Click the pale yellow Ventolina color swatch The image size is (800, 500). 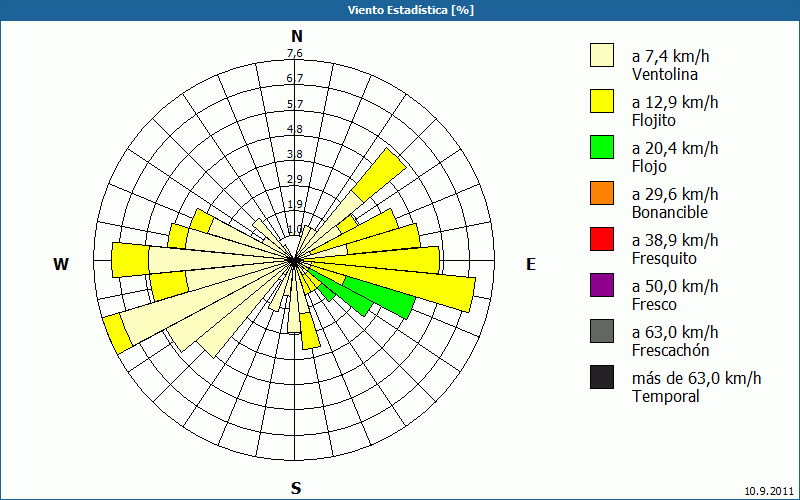602,55
